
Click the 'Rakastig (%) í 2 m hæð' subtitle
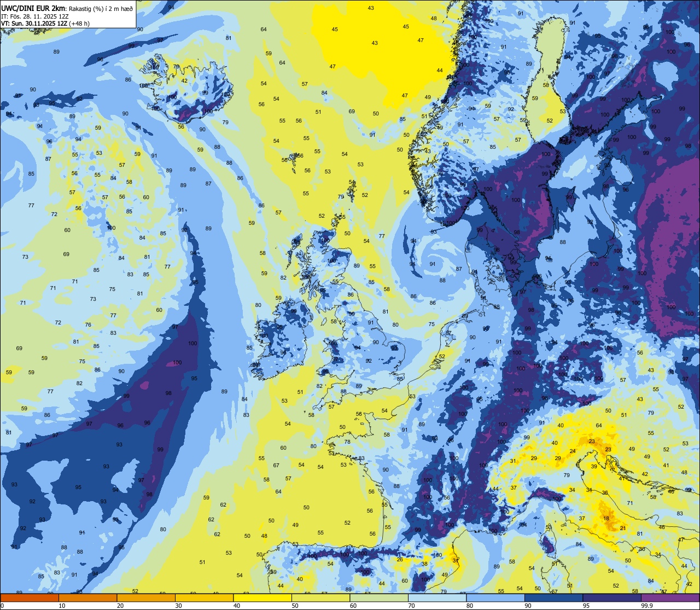100,8
